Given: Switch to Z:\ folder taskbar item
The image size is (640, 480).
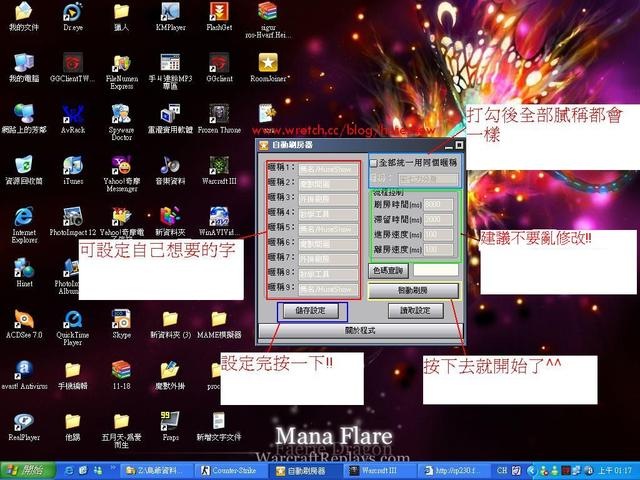Looking at the screenshot, I should (155, 471).
